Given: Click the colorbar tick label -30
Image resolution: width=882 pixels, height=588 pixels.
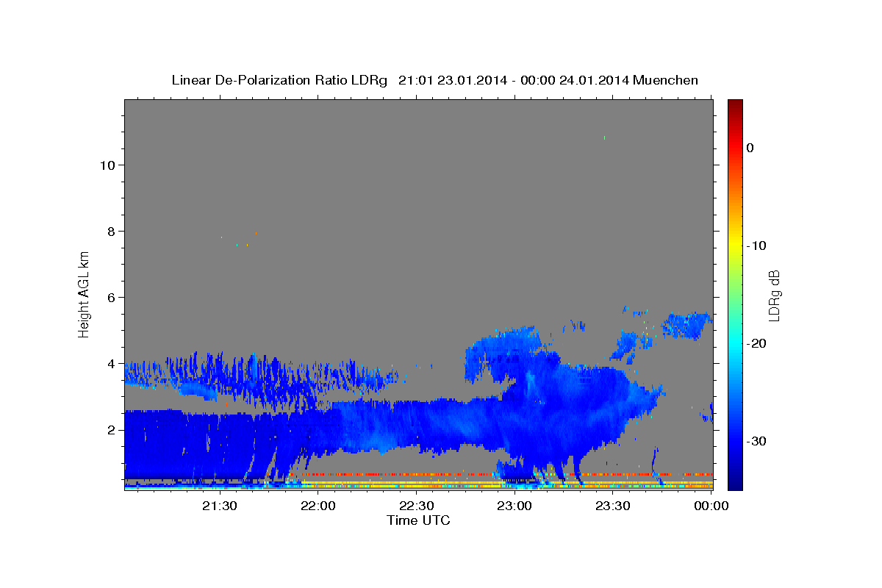Looking at the screenshot, I should tap(757, 441).
